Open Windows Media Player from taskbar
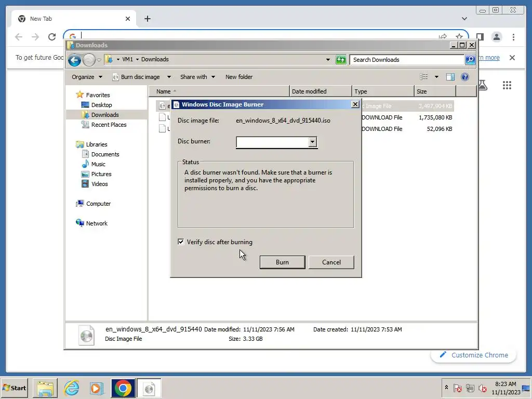 tap(96, 388)
